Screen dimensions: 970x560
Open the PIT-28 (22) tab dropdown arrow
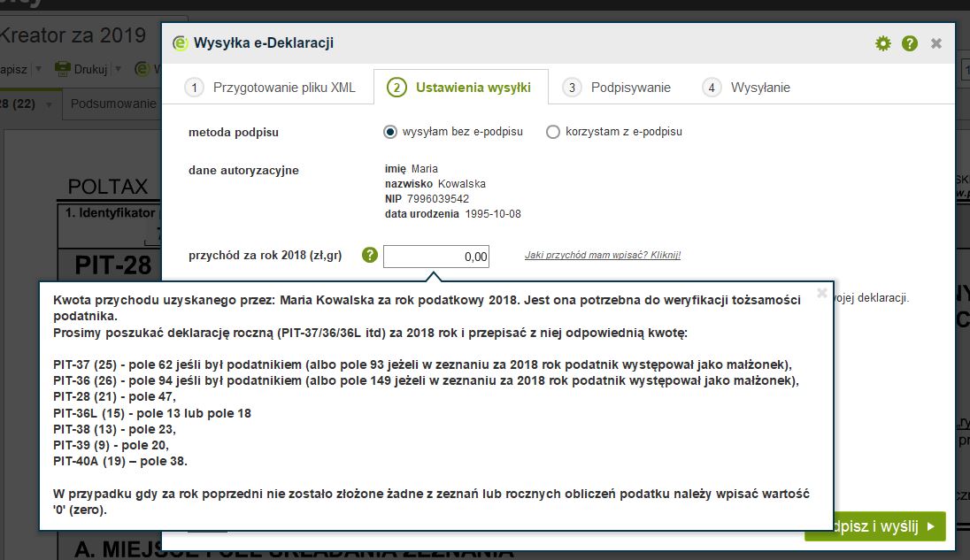pyautogui.click(x=50, y=104)
